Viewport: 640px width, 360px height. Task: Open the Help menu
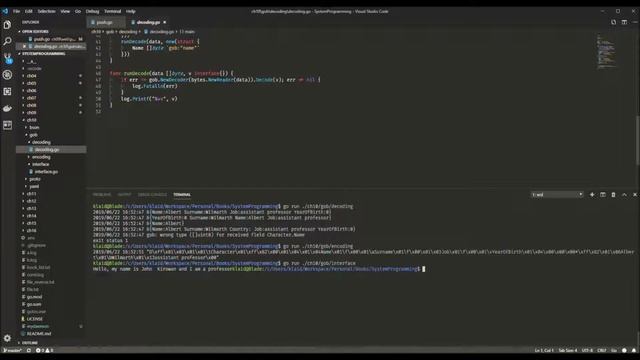pos(130,11)
